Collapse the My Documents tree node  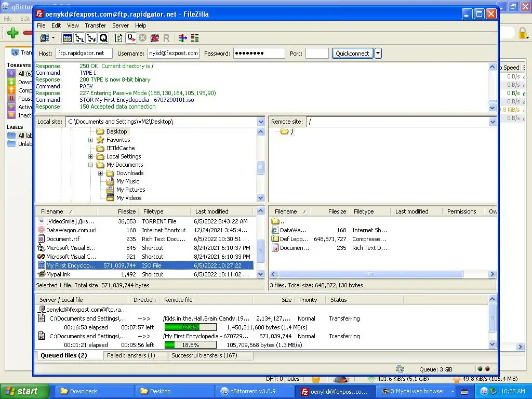click(90, 165)
